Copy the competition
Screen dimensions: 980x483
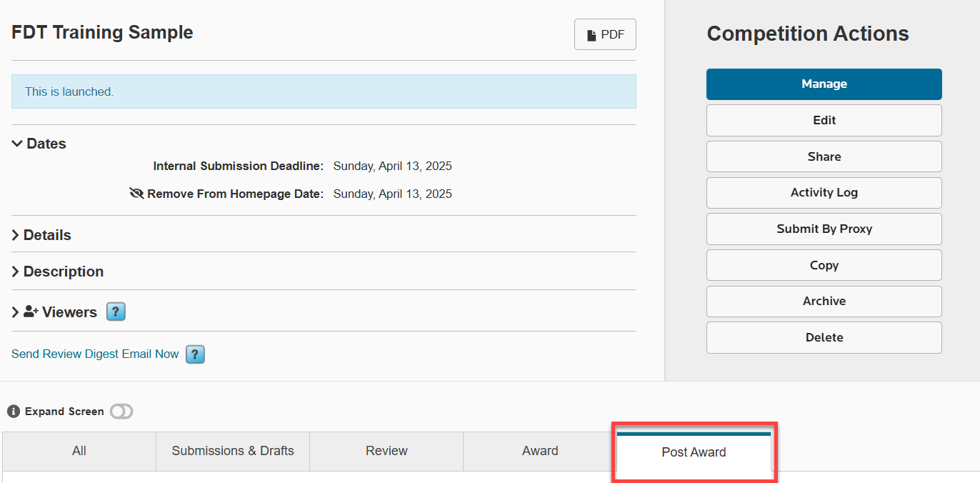point(824,265)
